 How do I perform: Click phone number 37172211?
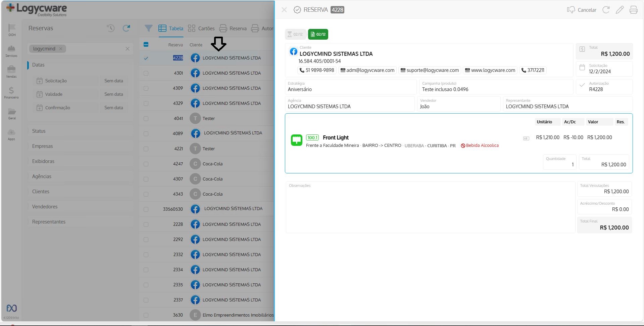(533, 70)
